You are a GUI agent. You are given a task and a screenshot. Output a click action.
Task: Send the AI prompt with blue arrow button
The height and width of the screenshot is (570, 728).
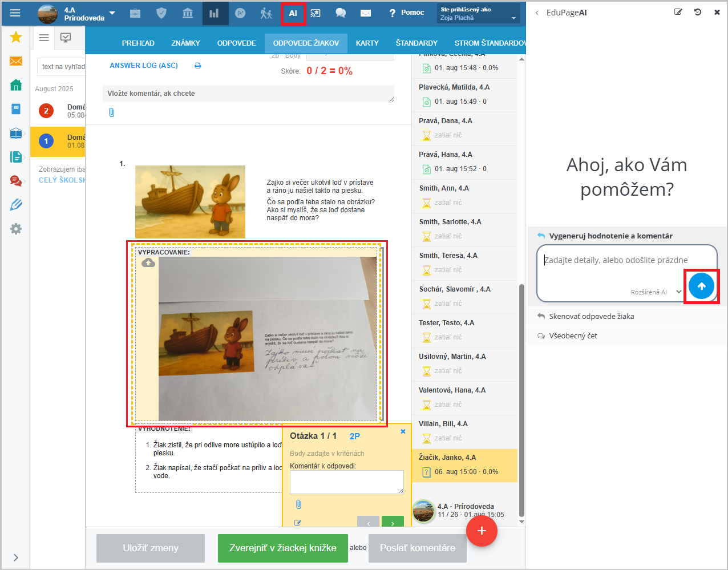tap(701, 286)
